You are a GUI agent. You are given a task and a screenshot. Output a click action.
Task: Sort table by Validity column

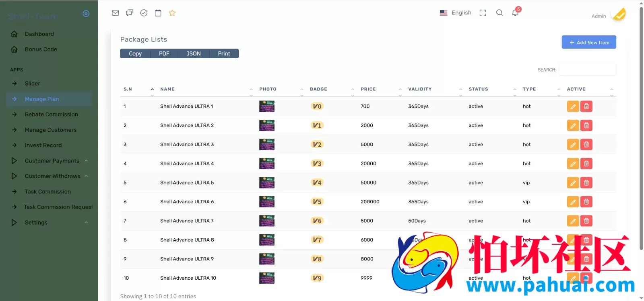[x=435, y=89]
